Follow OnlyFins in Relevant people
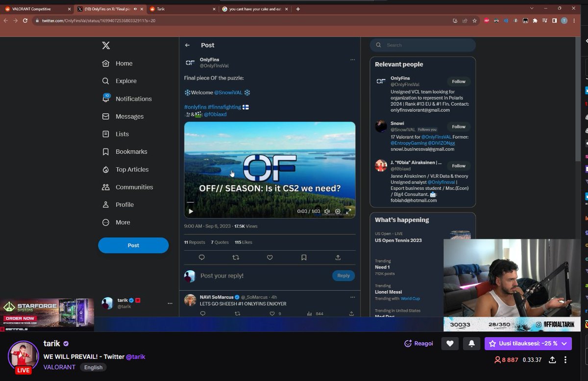The height and width of the screenshot is (381, 588). (x=459, y=81)
